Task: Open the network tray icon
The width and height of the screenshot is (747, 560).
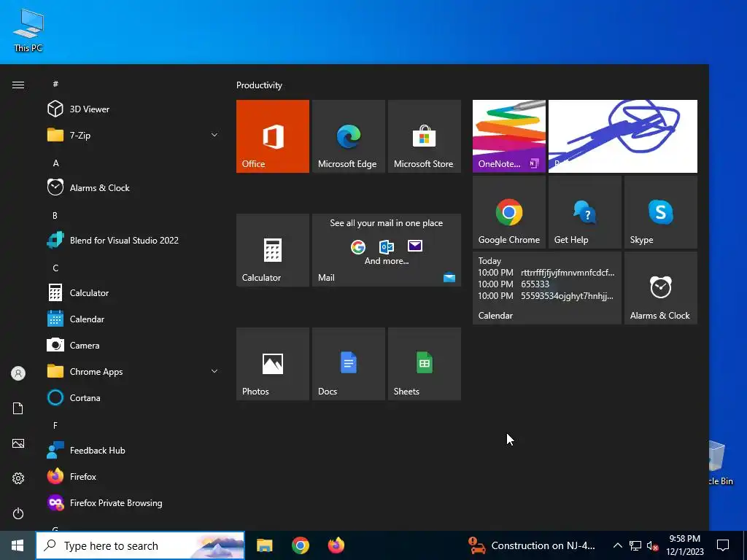Action: tap(635, 545)
